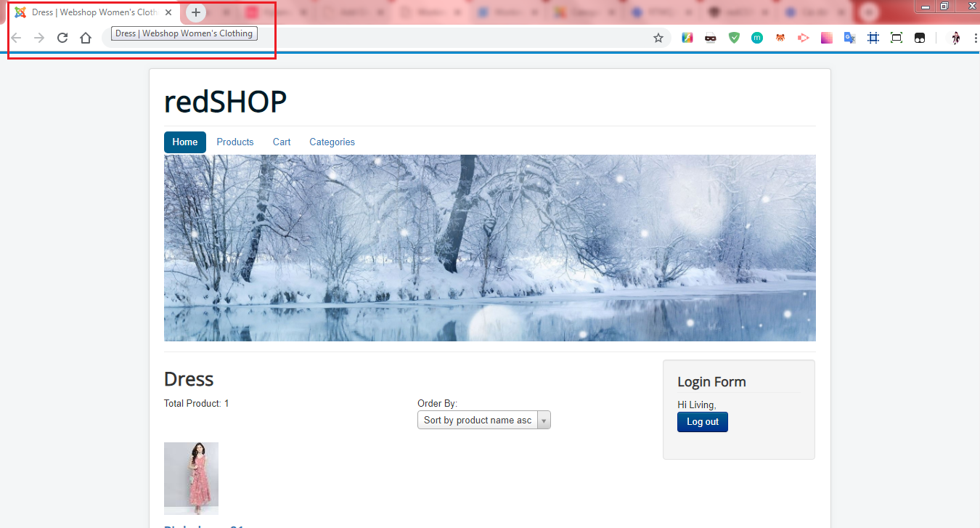
Task: Click the redSHOP site title
Action: pos(226,102)
